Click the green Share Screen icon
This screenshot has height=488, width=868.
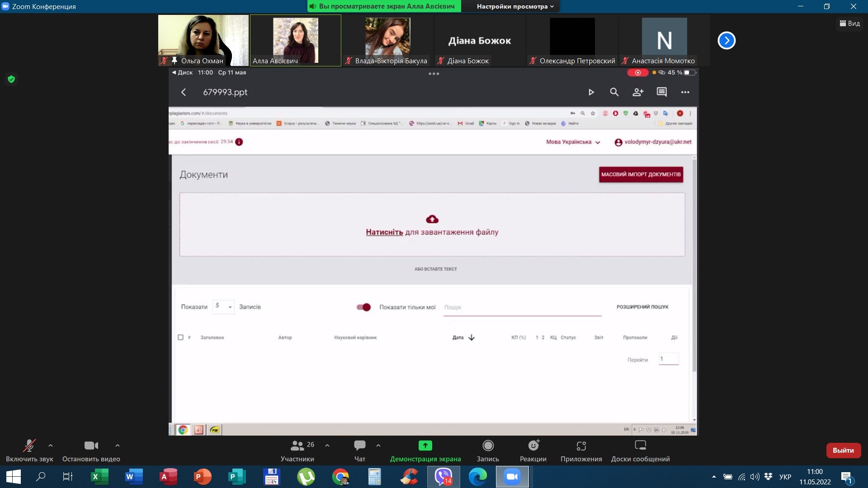point(425,446)
